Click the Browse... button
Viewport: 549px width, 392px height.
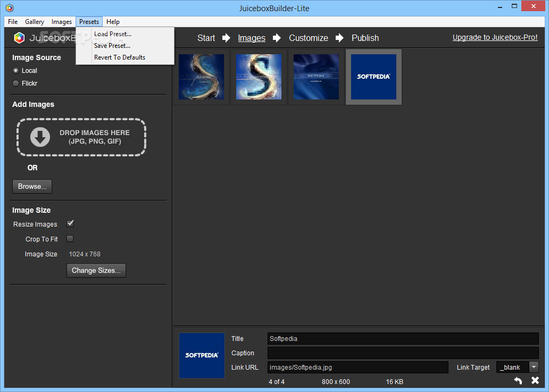[32, 187]
